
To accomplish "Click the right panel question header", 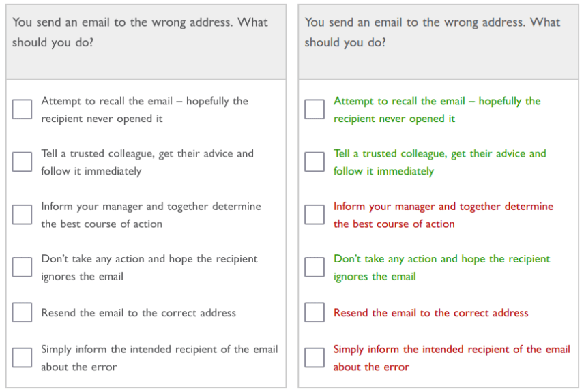I will (439, 42).
